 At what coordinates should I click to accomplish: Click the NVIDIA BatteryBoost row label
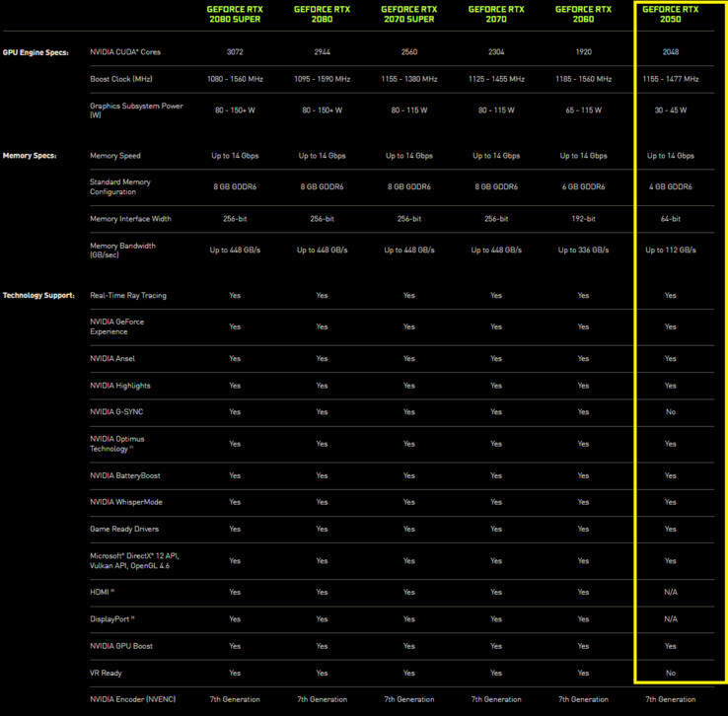click(x=125, y=475)
